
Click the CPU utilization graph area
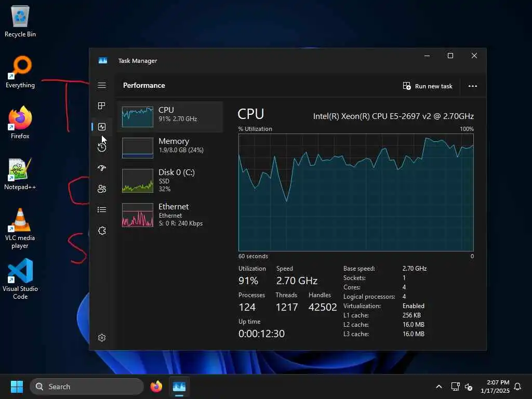coord(356,192)
